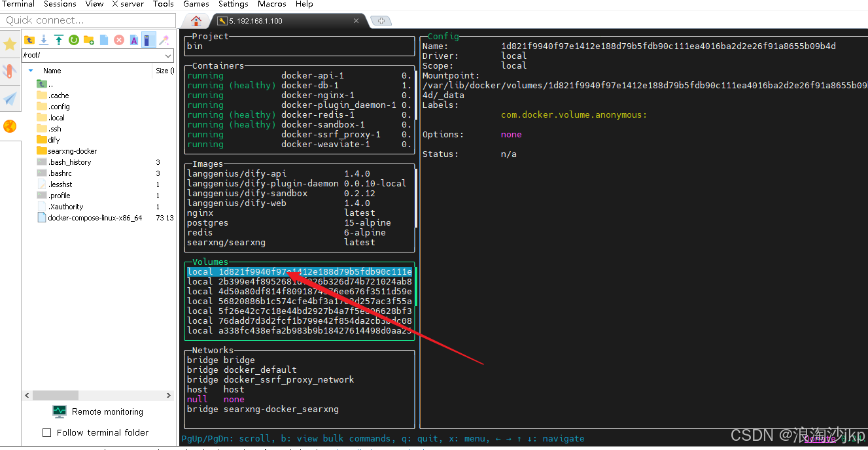The width and height of the screenshot is (868, 450).
Task: Select docker-api-1 container row
Action: (299, 76)
